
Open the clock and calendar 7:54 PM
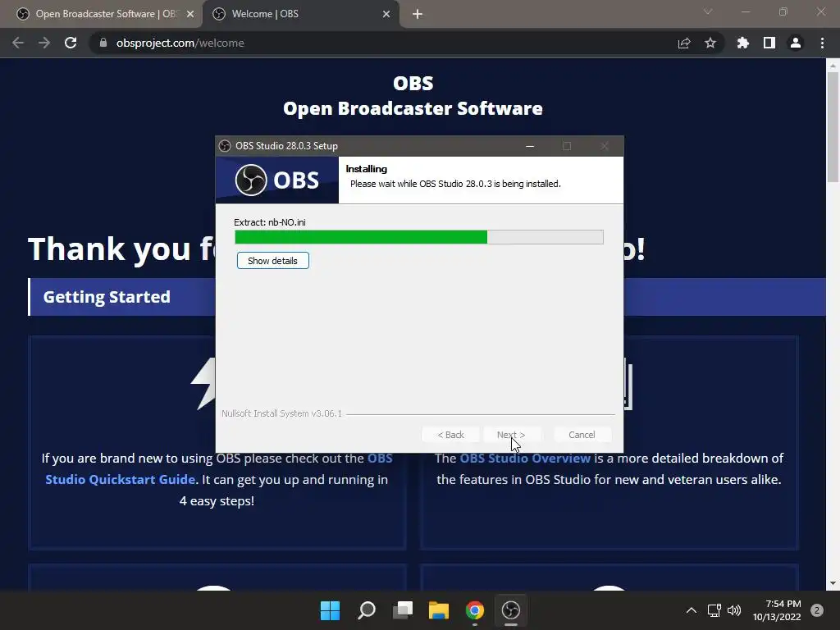(777, 610)
